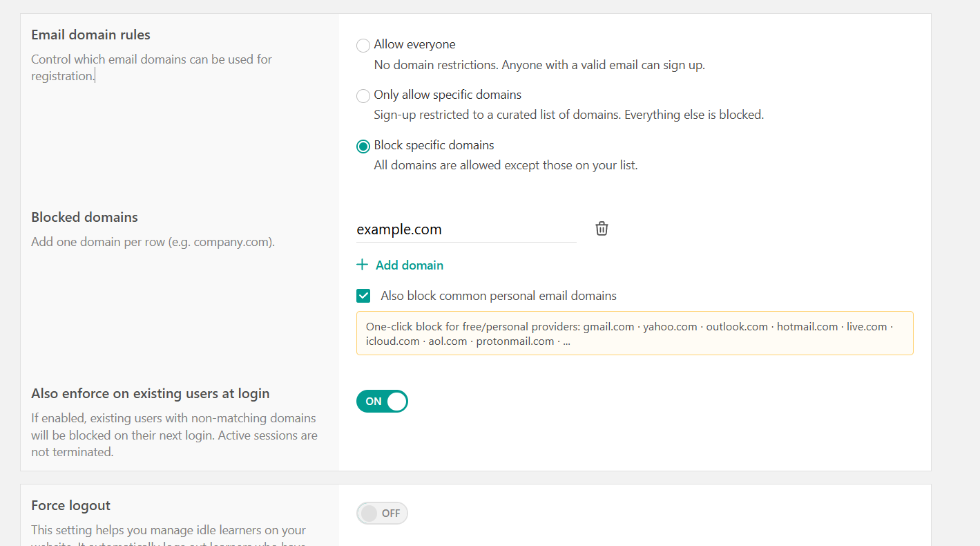Uncheck the block common personal email domains checkbox
This screenshot has height=546, width=980.
tap(363, 296)
